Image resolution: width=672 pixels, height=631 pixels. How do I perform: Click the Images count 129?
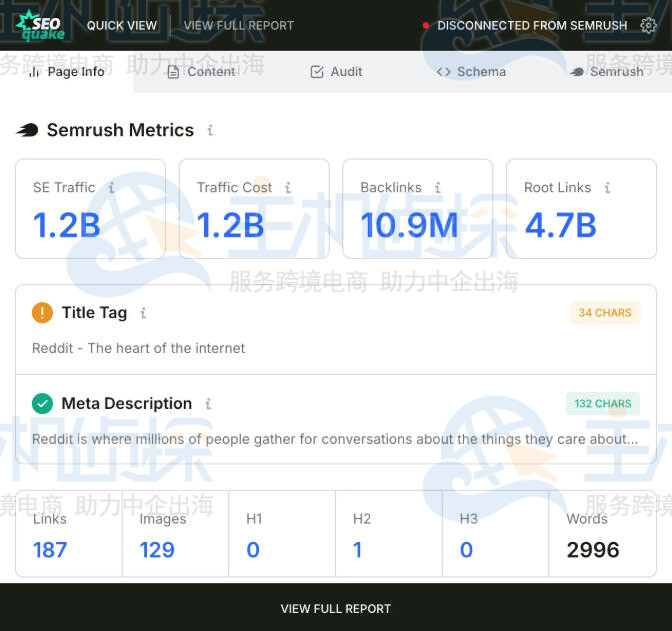click(157, 550)
